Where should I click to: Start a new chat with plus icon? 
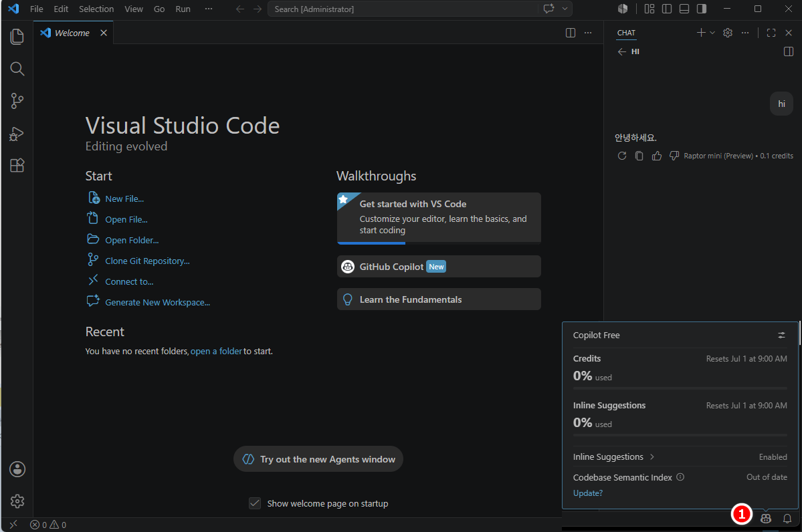click(x=701, y=33)
